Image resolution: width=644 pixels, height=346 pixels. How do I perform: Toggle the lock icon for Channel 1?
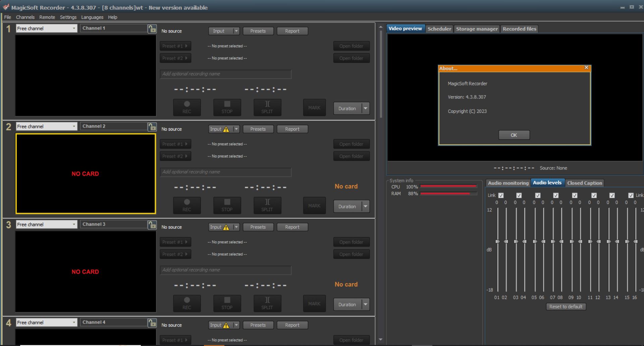(x=152, y=29)
